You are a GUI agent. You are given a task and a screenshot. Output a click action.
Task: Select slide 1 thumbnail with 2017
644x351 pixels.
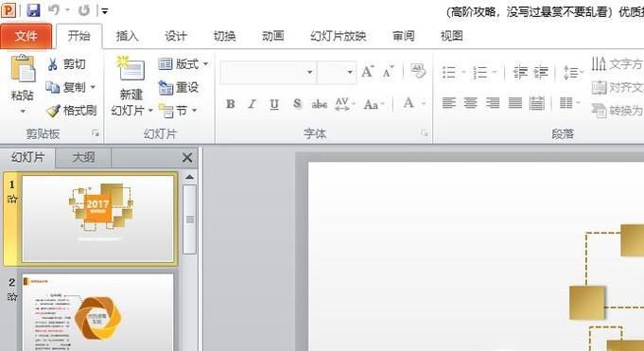97,219
